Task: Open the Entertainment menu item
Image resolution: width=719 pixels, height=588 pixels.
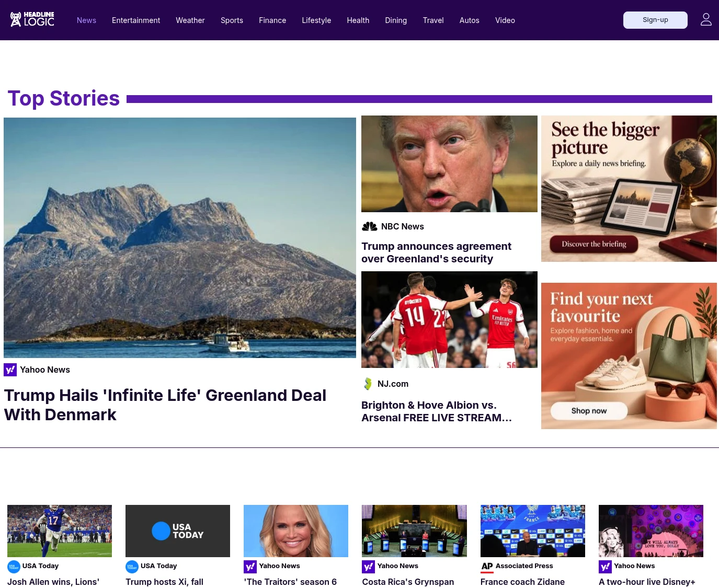Action: (136, 20)
